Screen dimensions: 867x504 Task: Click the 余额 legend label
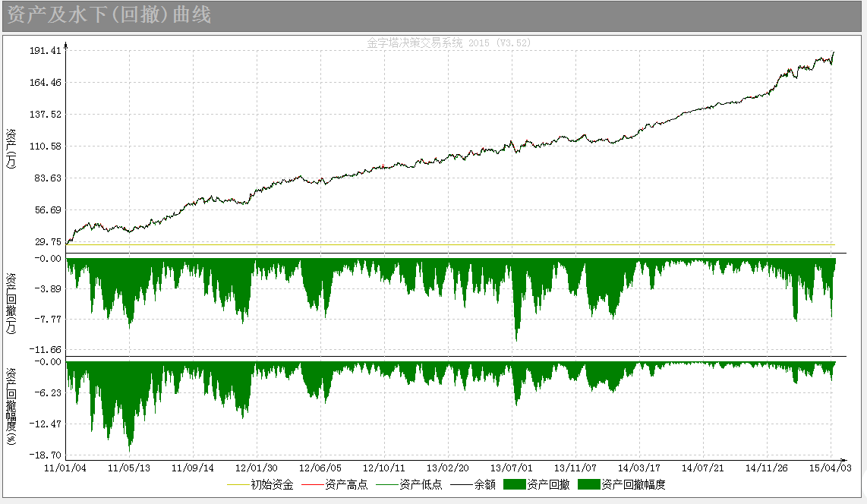pyautogui.click(x=484, y=484)
